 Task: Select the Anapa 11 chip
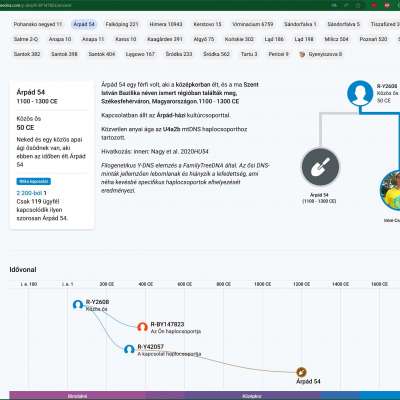[x=93, y=39]
